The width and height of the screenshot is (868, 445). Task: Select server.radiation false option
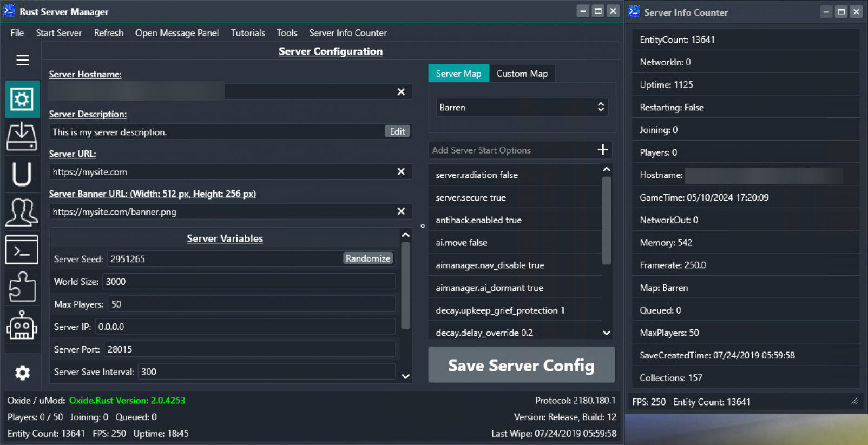pos(515,175)
